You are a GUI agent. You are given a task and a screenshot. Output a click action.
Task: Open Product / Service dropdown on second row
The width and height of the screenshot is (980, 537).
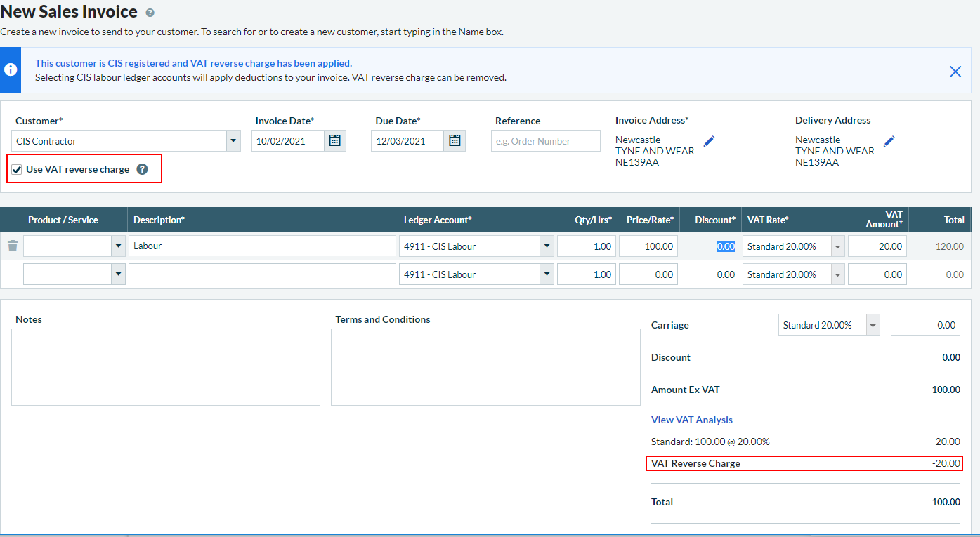coord(118,274)
